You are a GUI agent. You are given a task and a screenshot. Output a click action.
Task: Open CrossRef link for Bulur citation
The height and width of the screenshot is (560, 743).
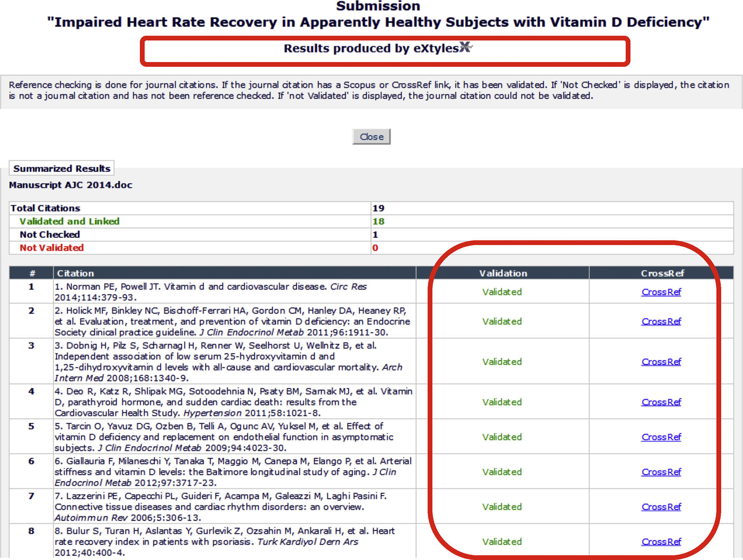pos(661,542)
